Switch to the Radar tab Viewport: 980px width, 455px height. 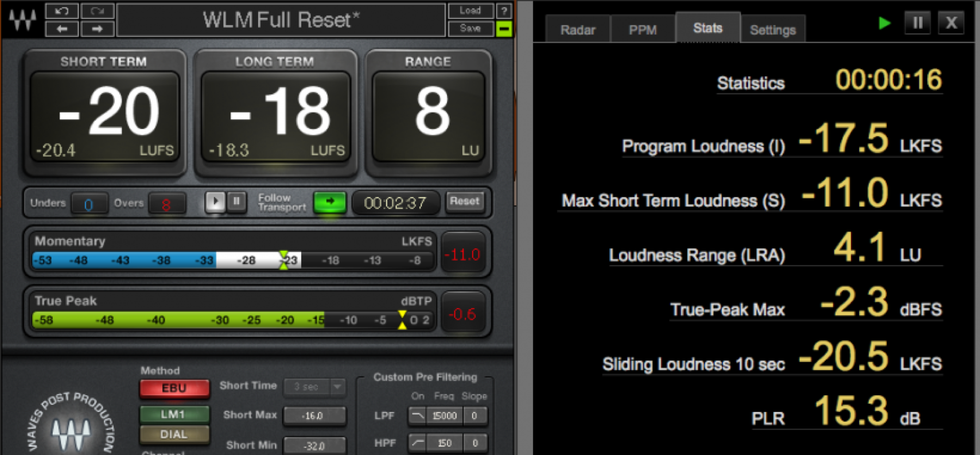[578, 30]
